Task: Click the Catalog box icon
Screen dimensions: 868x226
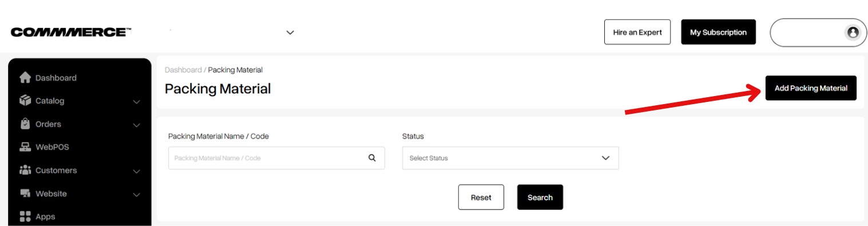Action: point(25,101)
